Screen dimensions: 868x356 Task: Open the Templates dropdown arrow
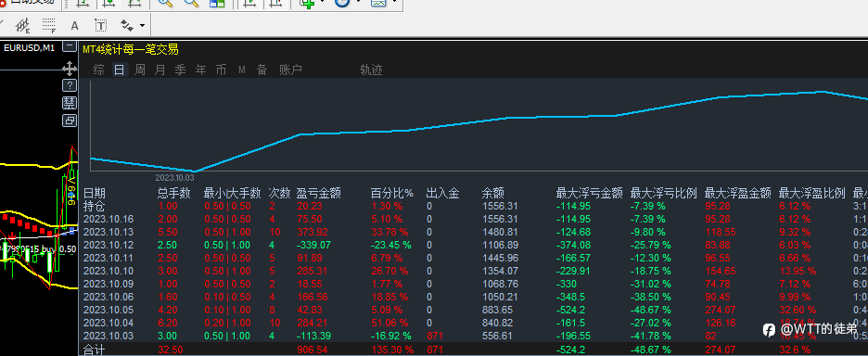point(394,2)
